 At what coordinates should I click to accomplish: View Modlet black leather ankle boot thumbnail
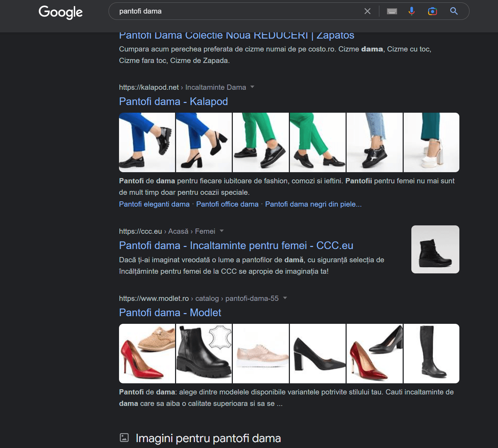(x=204, y=353)
